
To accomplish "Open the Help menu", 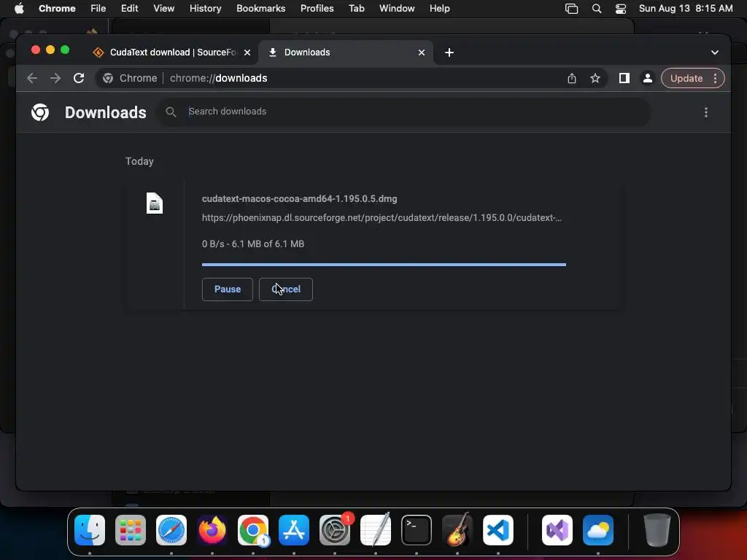I will pyautogui.click(x=439, y=9).
